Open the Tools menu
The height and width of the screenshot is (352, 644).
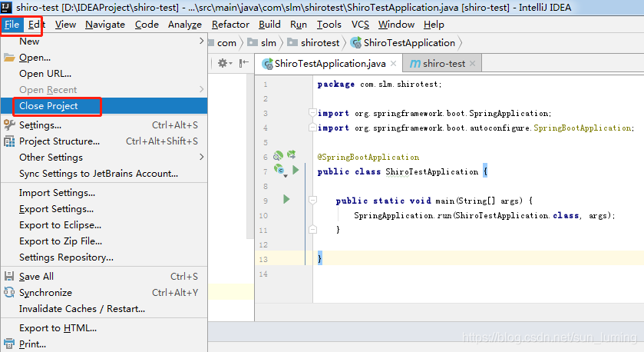(x=329, y=25)
